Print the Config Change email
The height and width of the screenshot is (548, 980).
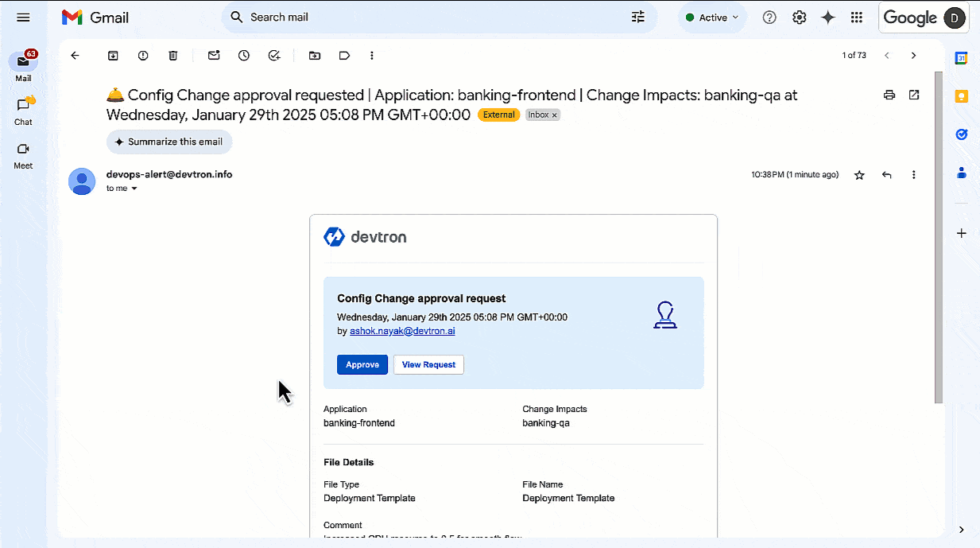click(889, 95)
